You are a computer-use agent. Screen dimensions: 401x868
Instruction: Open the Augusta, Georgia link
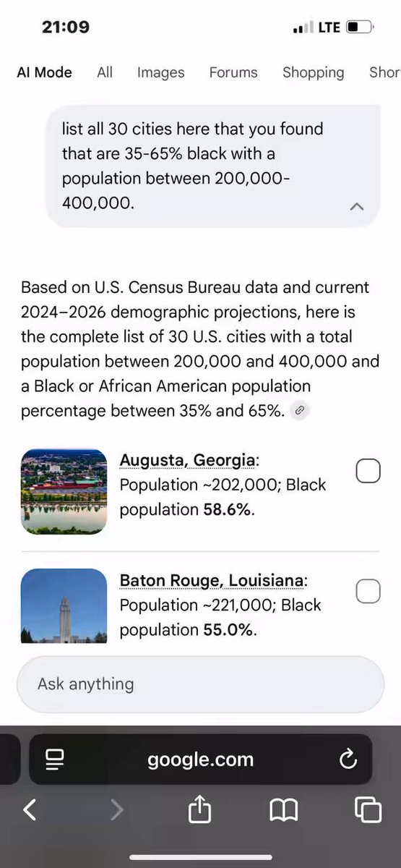click(187, 460)
